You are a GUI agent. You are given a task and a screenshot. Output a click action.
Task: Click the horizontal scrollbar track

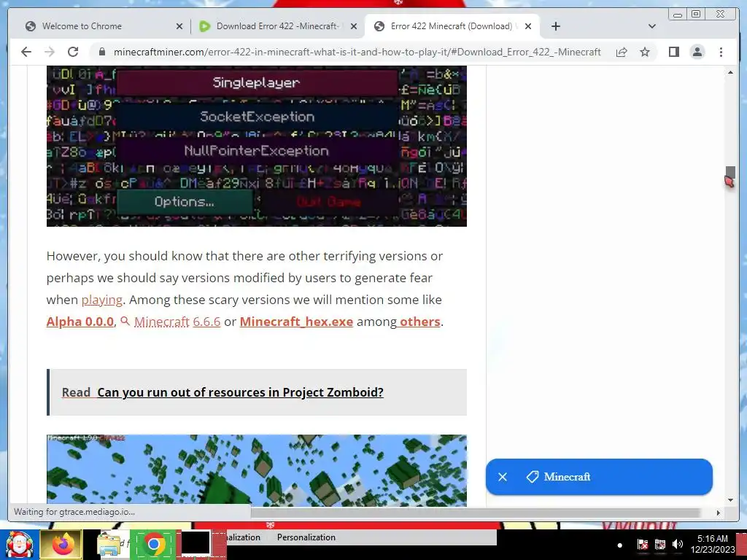(476, 513)
